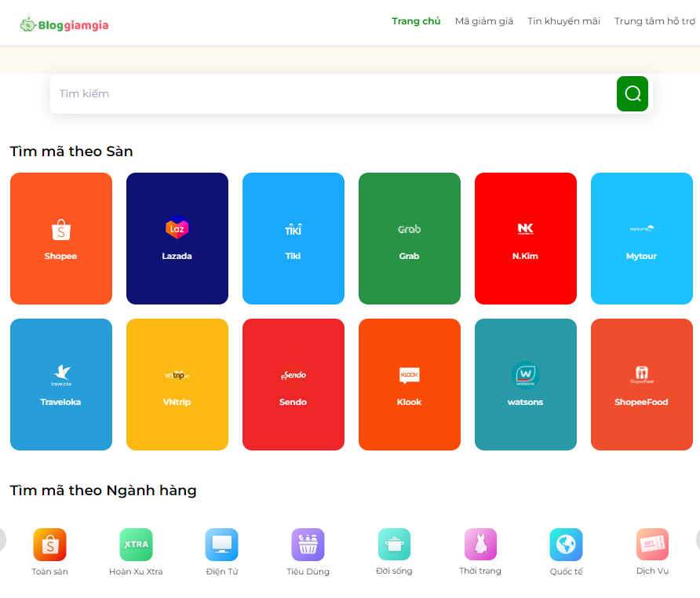This screenshot has width=700, height=598.
Task: Click the Grab card label
Action: (x=409, y=256)
